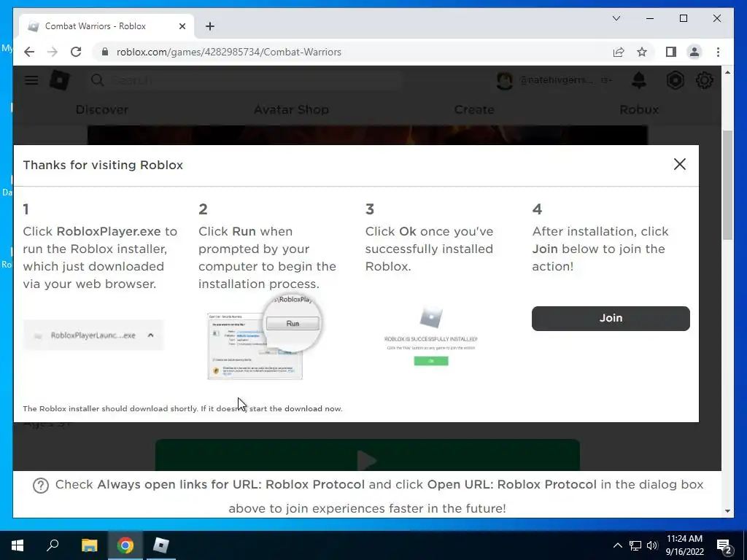747x560 pixels.
Task: Open Chrome's three-dot menu
Action: (718, 52)
